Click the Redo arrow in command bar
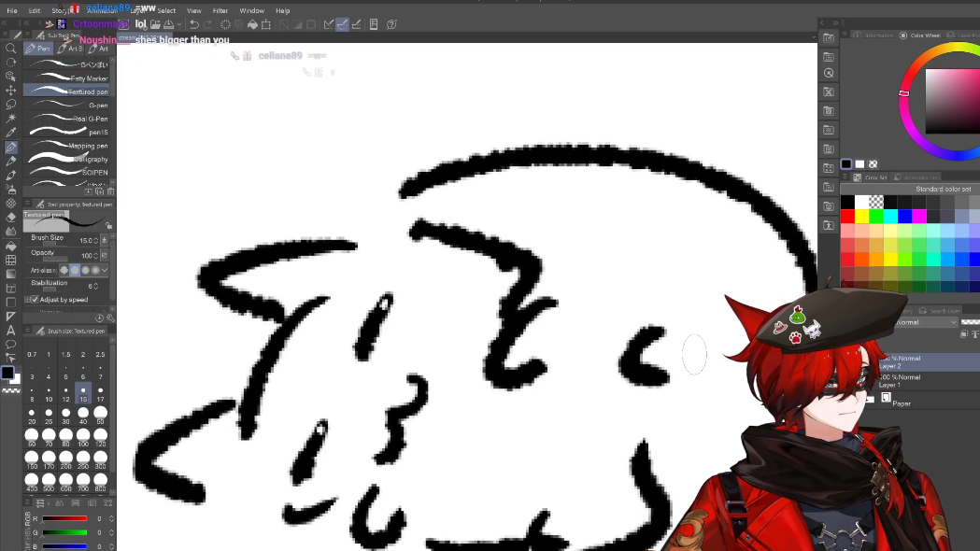This screenshot has height=551, width=980. (x=208, y=24)
